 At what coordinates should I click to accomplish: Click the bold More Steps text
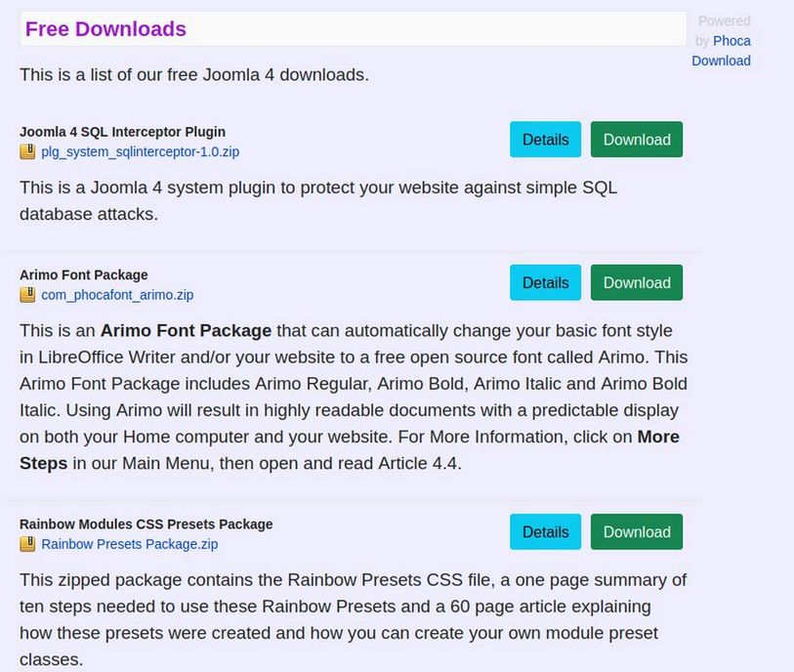click(x=43, y=464)
